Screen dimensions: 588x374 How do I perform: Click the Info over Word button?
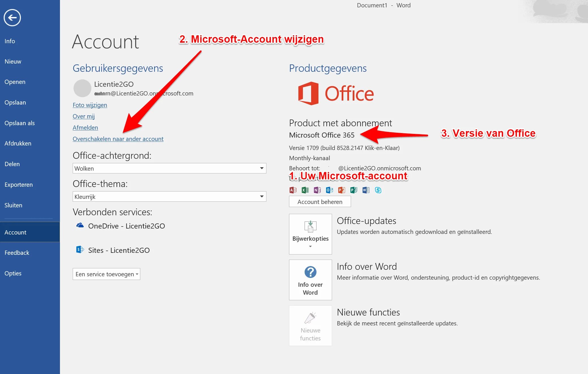[310, 280]
